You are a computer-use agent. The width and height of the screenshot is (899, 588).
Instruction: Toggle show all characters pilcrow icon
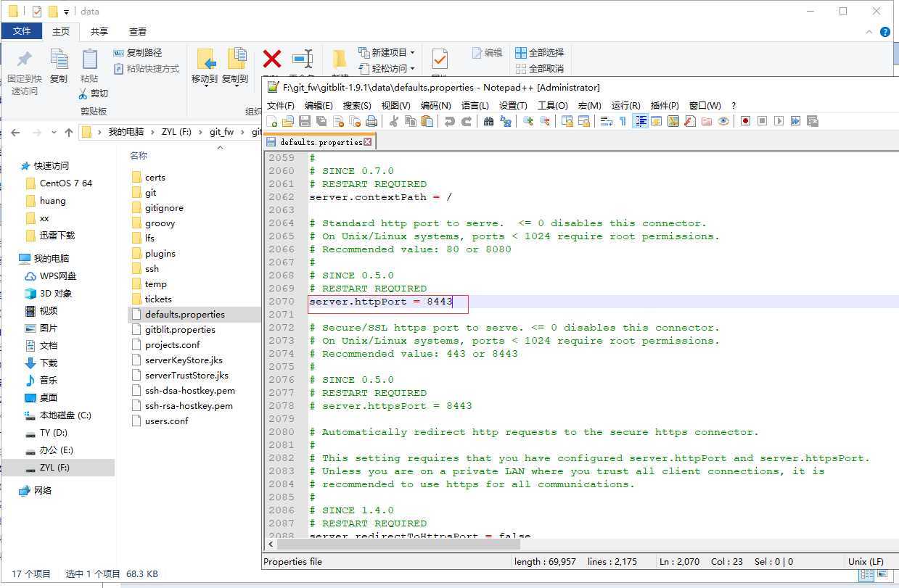(x=623, y=121)
